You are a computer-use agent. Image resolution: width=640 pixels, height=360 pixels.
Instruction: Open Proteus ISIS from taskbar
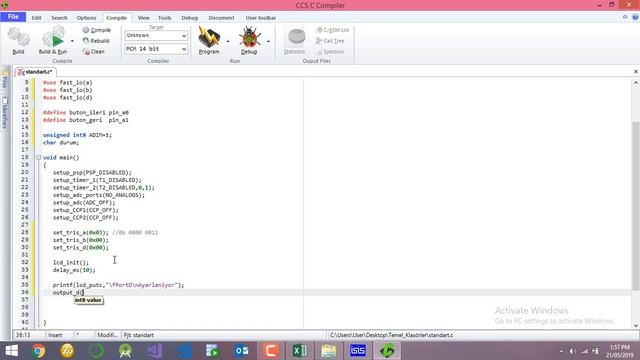point(358,351)
